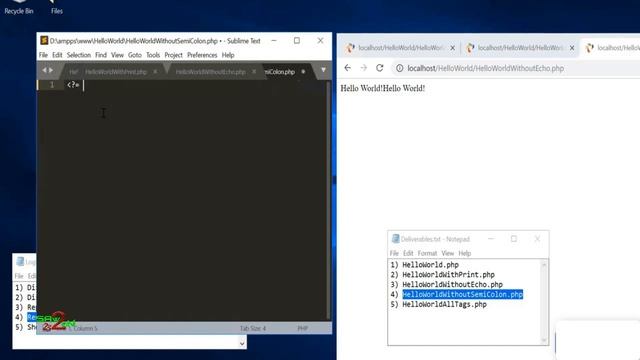640x360 pixels.
Task: Open the Selection menu in Sublime Text
Action: pyautogui.click(x=79, y=55)
